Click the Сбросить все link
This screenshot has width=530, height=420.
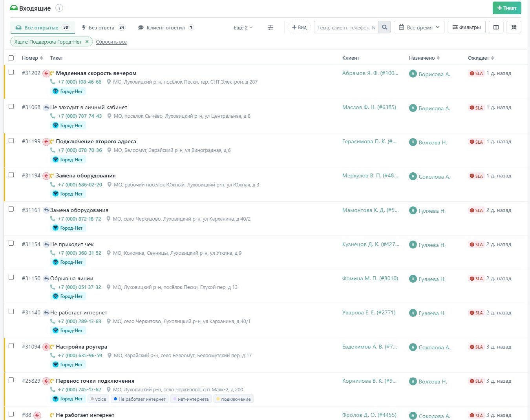coord(111,42)
